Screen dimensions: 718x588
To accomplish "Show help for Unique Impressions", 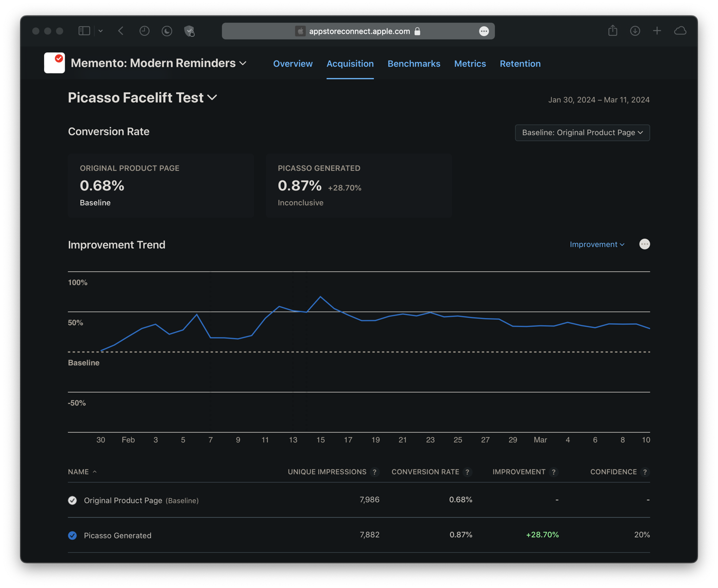I will tap(375, 472).
